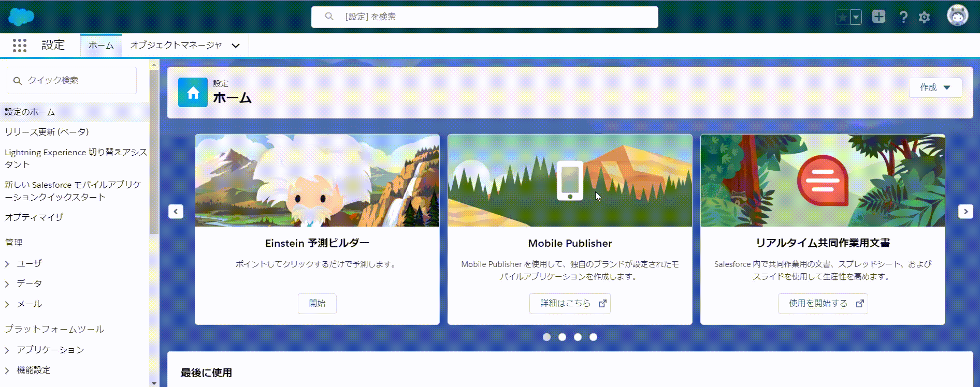
Task: Switch to the ホーム tab
Action: click(x=101, y=45)
